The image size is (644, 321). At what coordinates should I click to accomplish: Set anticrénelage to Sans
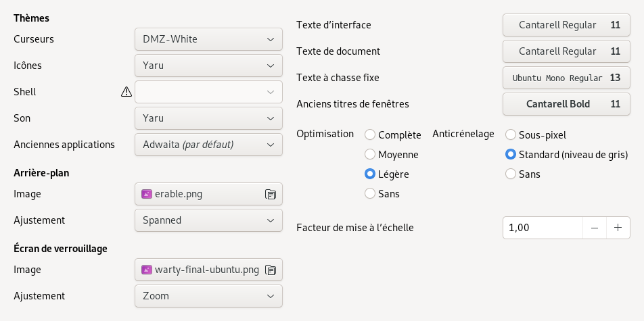[511, 174]
